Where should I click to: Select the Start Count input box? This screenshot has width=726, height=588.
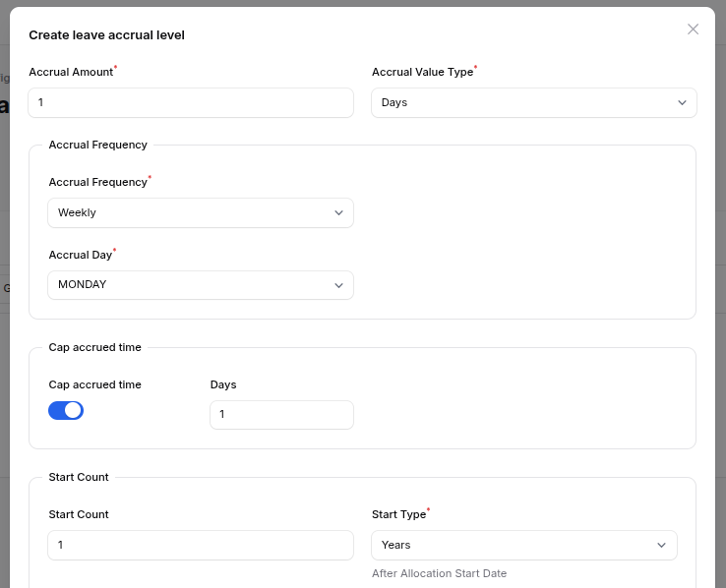(201, 546)
